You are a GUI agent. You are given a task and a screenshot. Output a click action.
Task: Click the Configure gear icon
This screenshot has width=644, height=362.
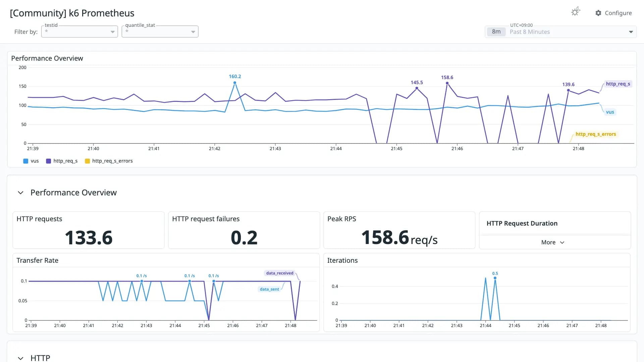click(x=598, y=13)
